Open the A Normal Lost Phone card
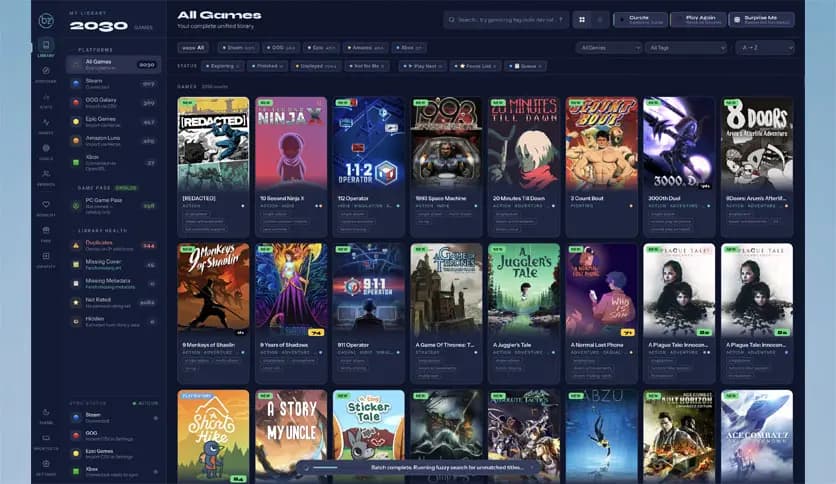This screenshot has width=836, height=484. [601, 313]
